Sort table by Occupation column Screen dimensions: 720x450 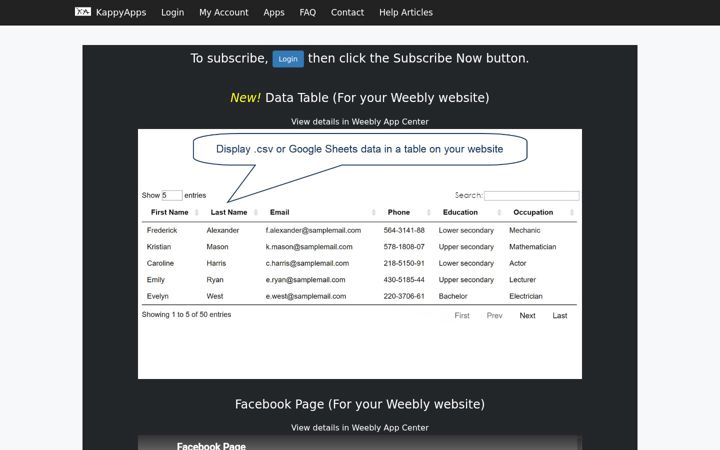(533, 212)
